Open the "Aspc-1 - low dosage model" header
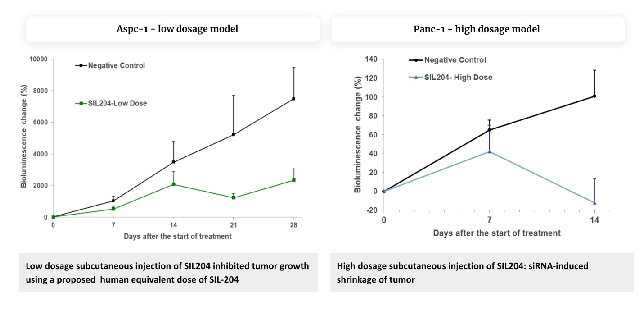Screen dimensions: 644x311 [173, 29]
